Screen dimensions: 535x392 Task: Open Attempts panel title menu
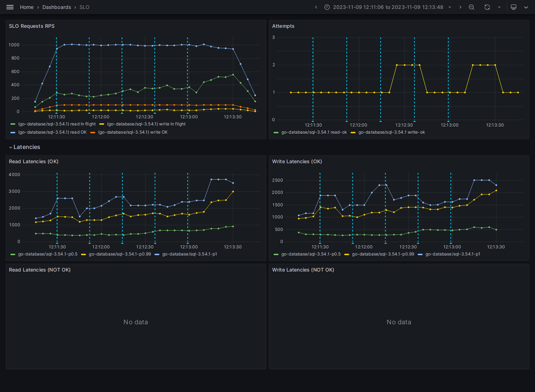pos(283,26)
